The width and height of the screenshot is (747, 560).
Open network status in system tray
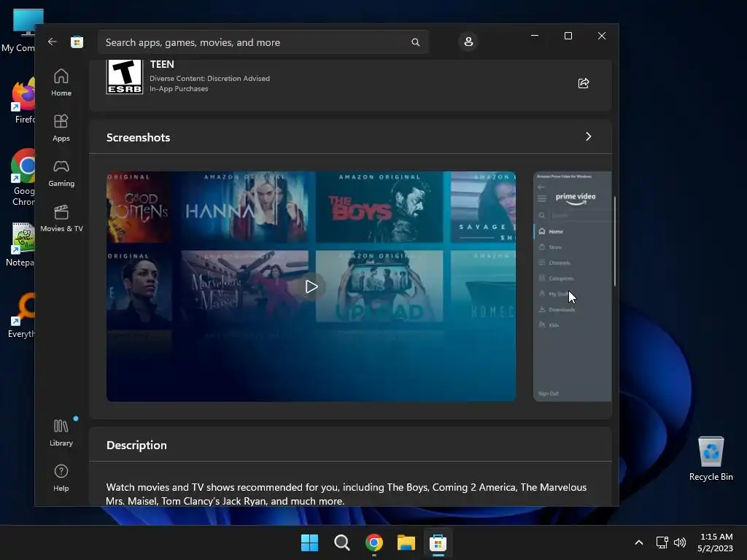coord(662,542)
